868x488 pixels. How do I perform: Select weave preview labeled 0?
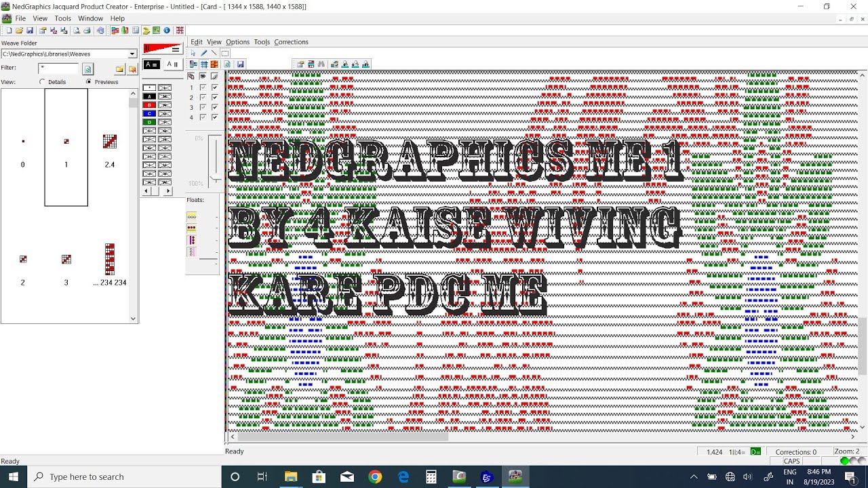(23, 142)
